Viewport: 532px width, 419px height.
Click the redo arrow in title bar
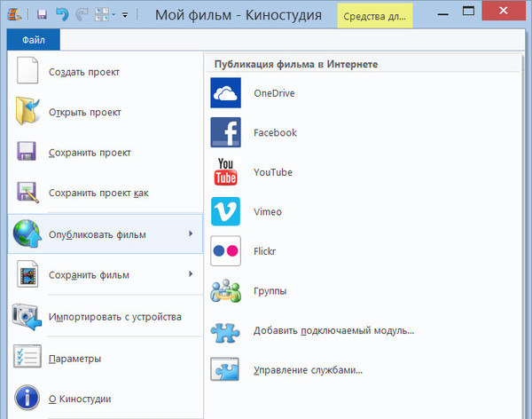[x=84, y=15]
